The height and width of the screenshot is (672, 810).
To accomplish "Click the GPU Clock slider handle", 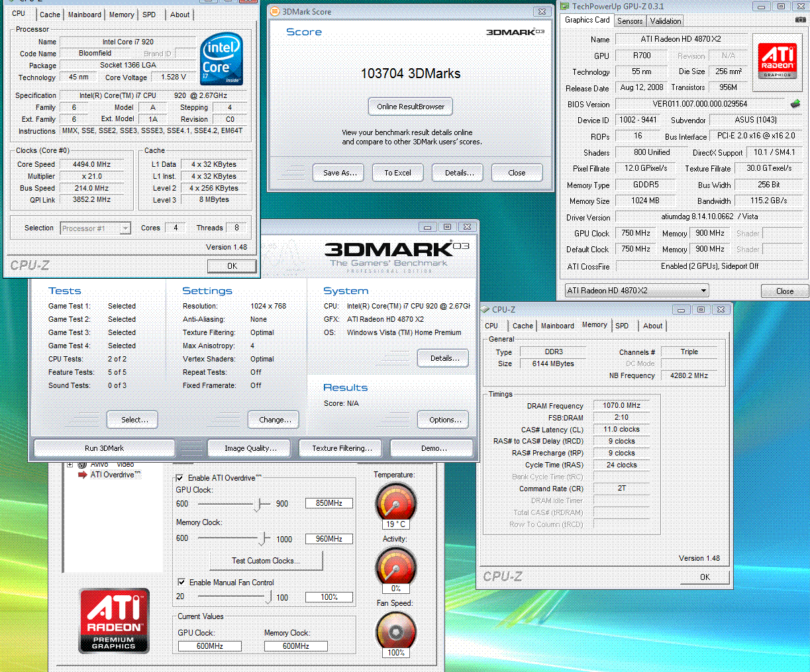I will [257, 504].
